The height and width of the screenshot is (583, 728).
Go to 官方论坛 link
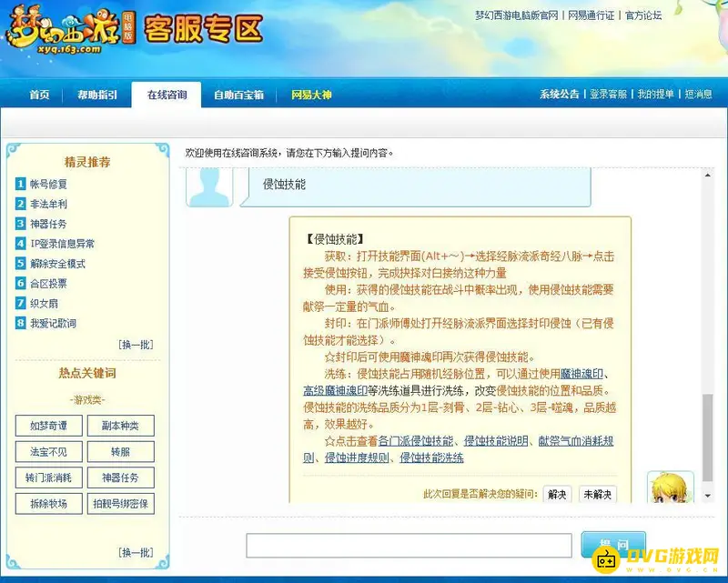click(x=643, y=15)
